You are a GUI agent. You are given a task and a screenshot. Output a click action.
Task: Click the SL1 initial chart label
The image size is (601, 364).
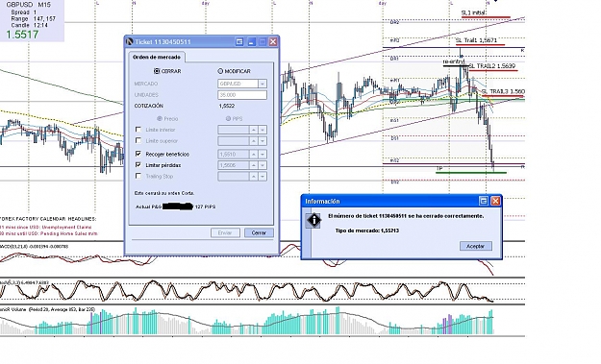pyautogui.click(x=474, y=12)
